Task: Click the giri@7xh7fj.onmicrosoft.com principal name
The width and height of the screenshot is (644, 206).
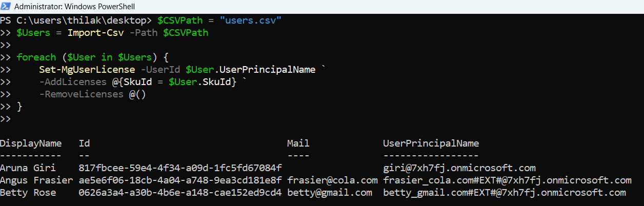Action: pos(459,168)
